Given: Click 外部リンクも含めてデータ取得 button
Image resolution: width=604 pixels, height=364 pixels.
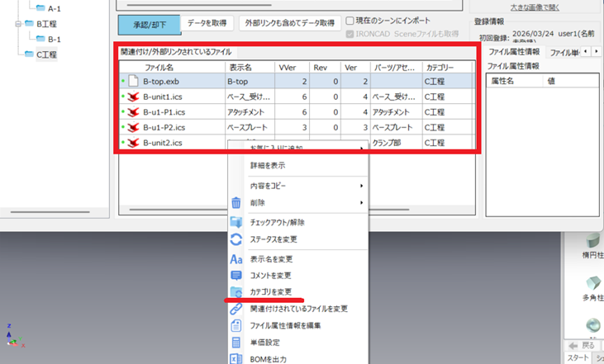Looking at the screenshot, I should click(x=290, y=23).
